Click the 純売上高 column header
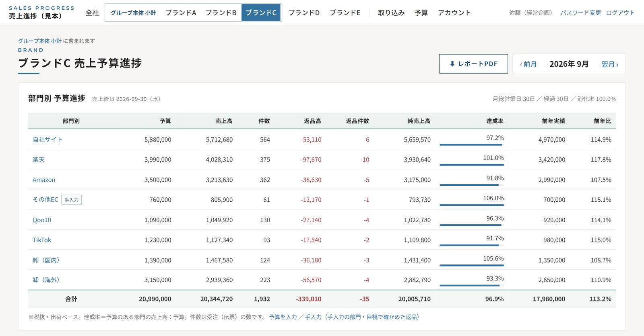The width and height of the screenshot is (644, 336). point(419,121)
